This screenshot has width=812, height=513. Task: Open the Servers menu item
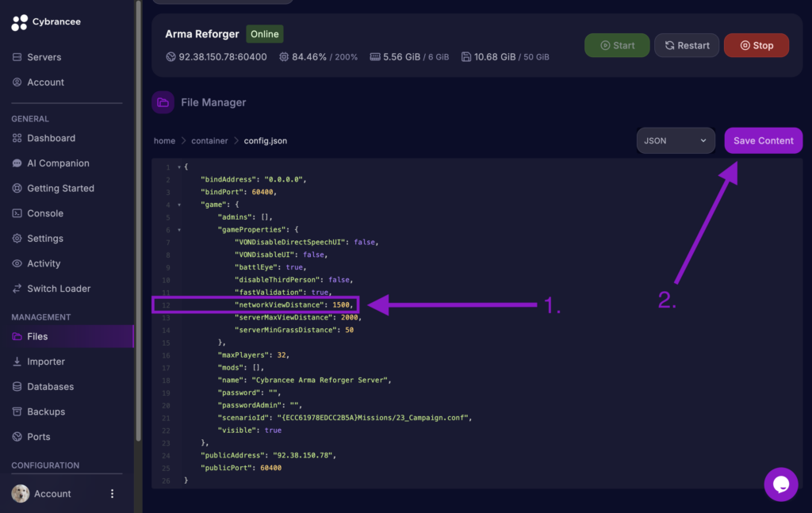(x=67, y=57)
